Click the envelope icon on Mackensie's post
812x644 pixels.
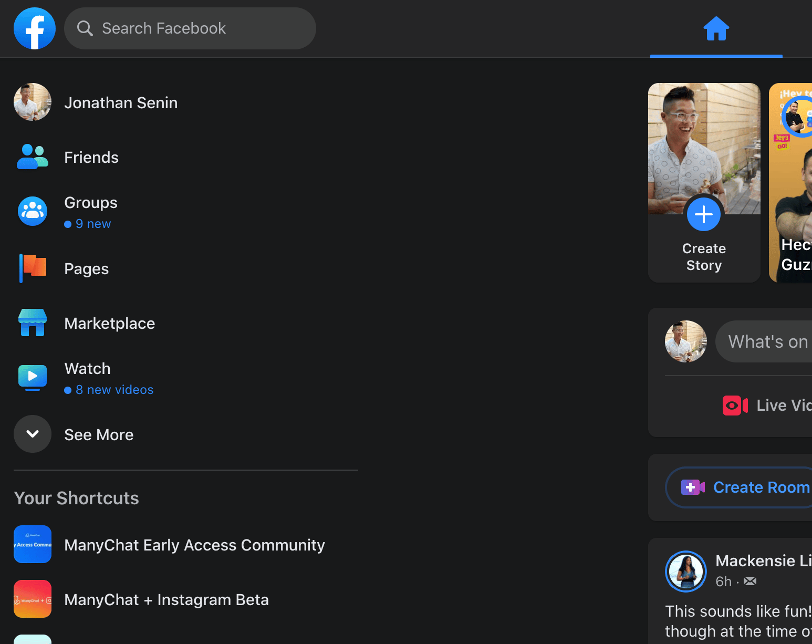[x=750, y=581]
